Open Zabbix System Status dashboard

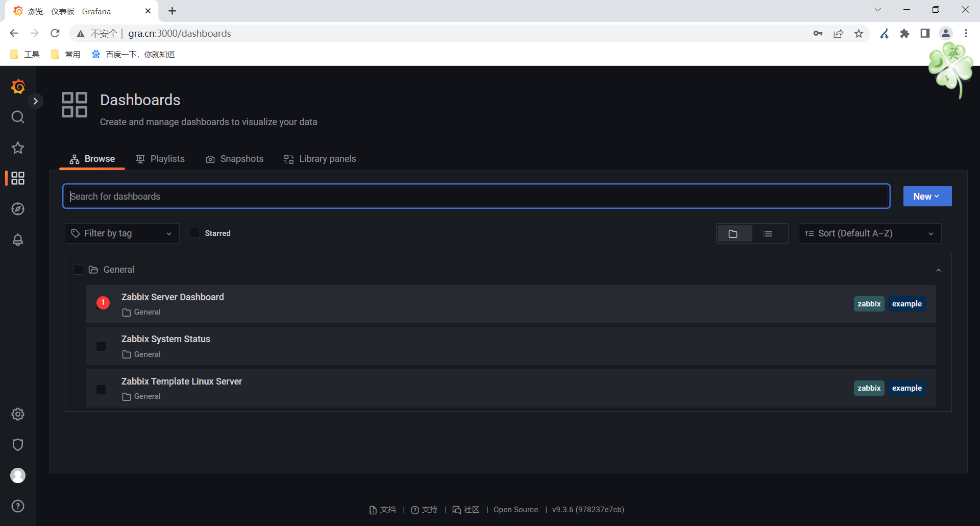pos(165,339)
